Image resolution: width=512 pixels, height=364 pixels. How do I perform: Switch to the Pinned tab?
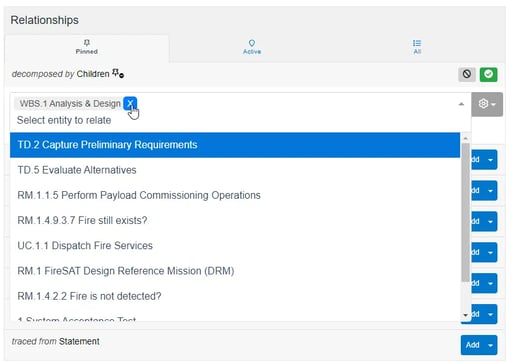coord(87,47)
